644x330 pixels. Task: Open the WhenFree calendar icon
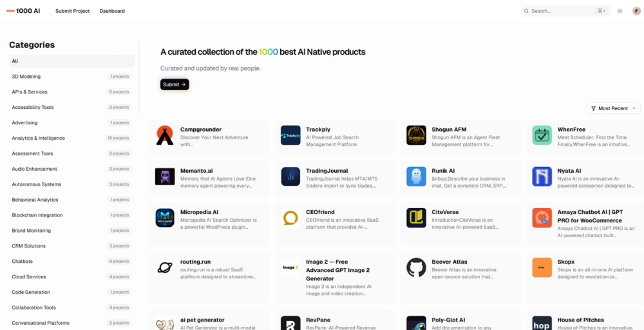(x=542, y=135)
